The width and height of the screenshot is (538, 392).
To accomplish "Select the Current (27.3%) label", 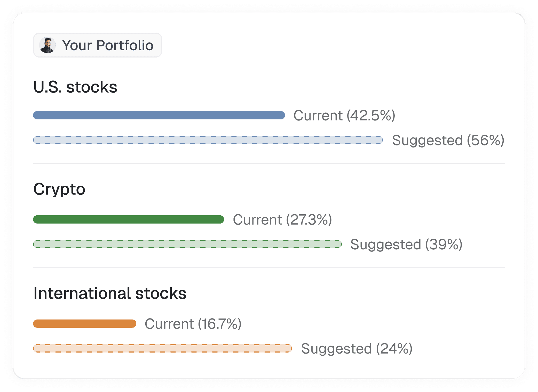I will (x=282, y=219).
